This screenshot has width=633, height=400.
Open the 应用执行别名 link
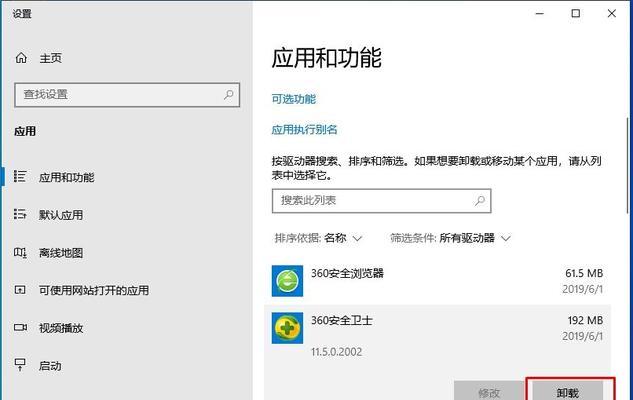pyautogui.click(x=304, y=130)
